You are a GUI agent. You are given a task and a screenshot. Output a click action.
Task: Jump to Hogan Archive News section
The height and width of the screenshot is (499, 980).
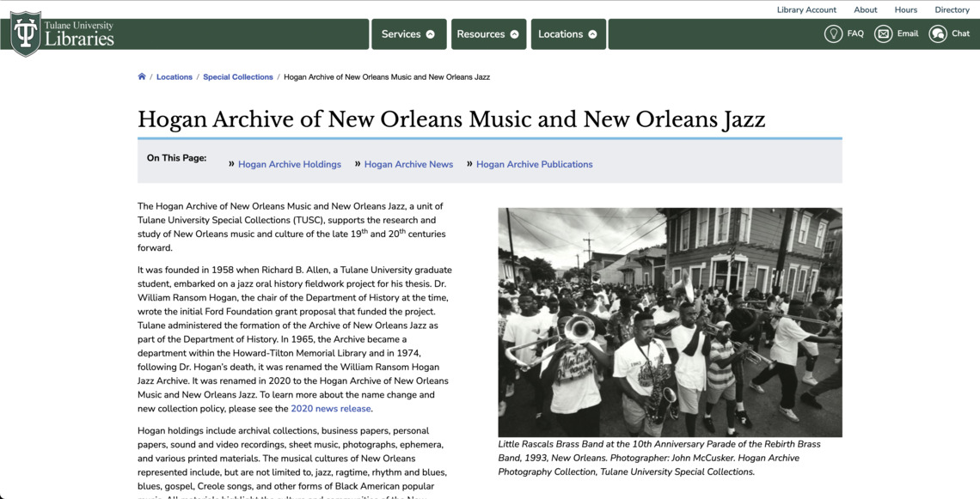[408, 164]
